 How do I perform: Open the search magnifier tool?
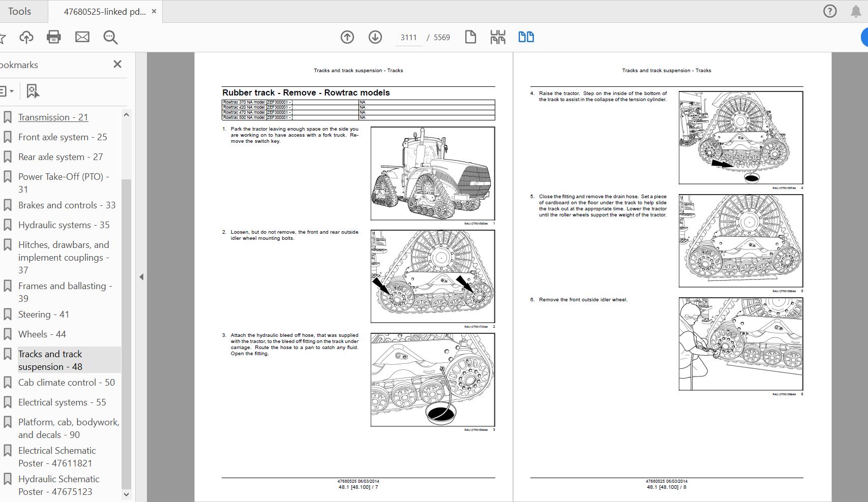pos(110,37)
